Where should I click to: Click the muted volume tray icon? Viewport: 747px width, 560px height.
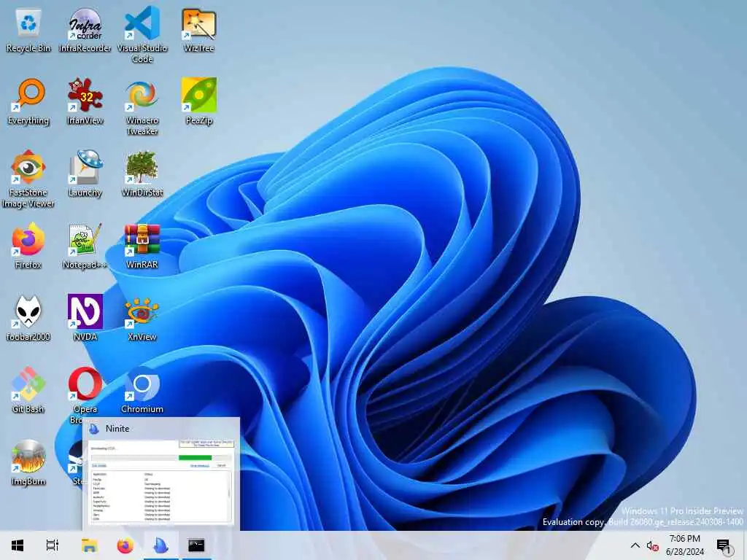click(x=653, y=545)
